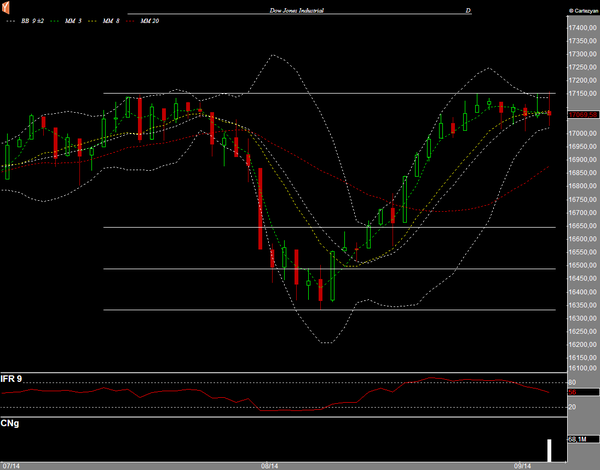Viewport: 600px width, 470px height.
Task: Select the horizontal support line near 16650
Action: [300, 227]
